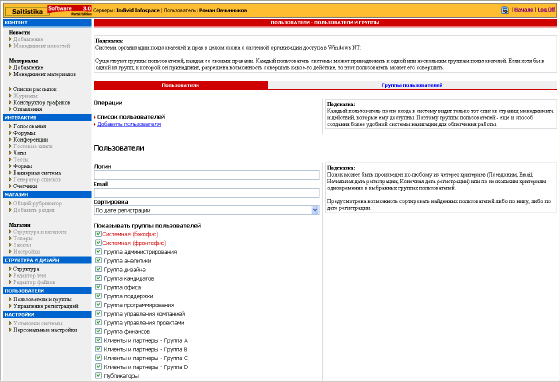
Task: Focus the Email input field
Action: pos(207,193)
